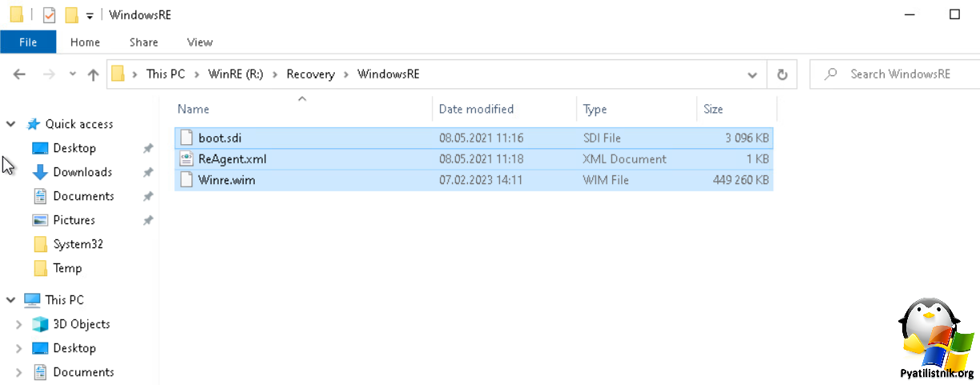Select the Winre.wim file
Viewport: 980px width, 385px height.
point(474,180)
